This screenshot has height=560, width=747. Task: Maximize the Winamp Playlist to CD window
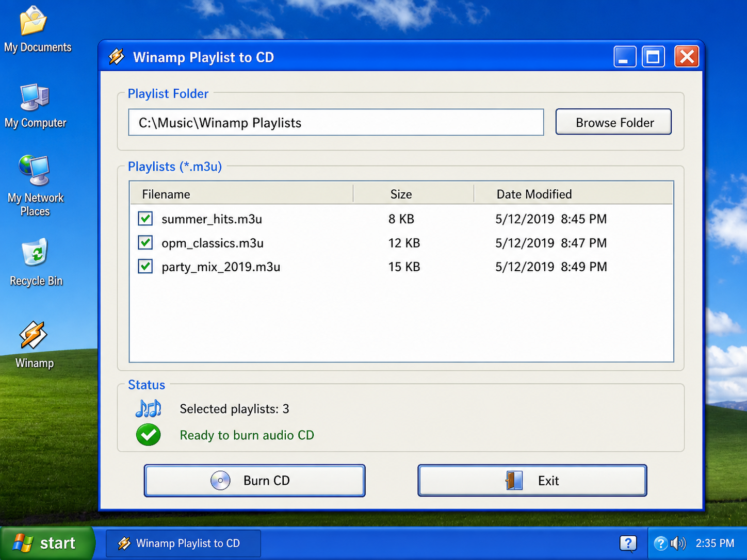pos(653,57)
